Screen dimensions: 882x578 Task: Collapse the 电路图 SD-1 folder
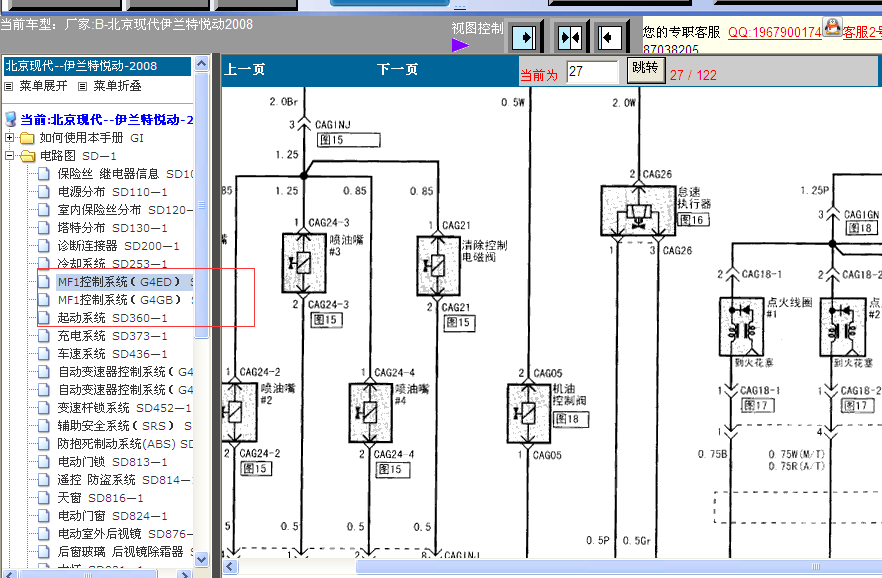coord(9,155)
